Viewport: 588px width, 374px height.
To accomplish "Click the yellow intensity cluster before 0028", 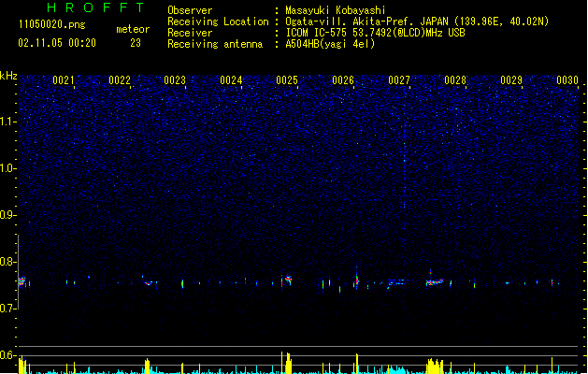I will (435, 366).
